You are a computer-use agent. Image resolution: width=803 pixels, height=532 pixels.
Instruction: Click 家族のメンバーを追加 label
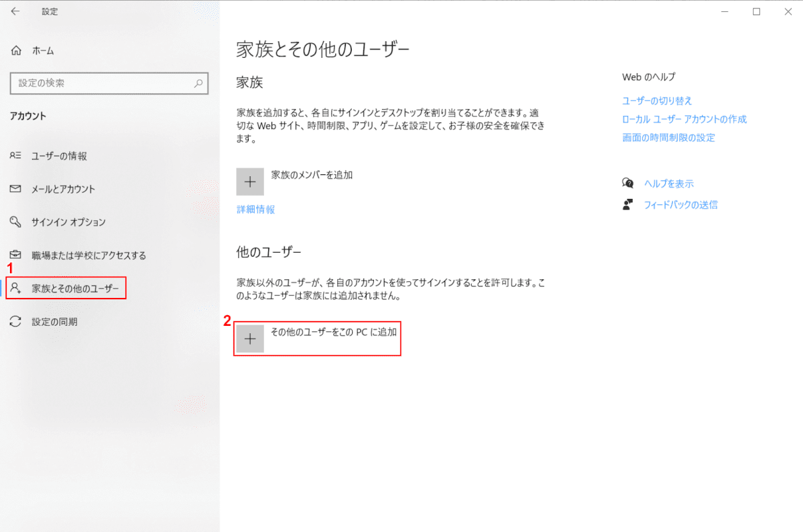tap(312, 175)
